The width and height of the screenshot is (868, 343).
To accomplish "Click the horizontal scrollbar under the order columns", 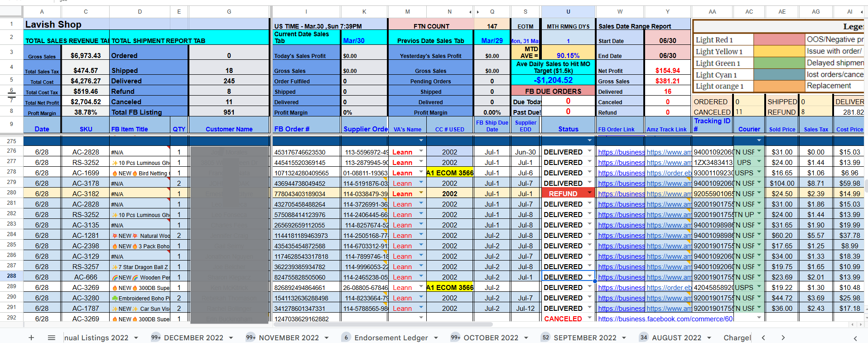I will [383, 324].
